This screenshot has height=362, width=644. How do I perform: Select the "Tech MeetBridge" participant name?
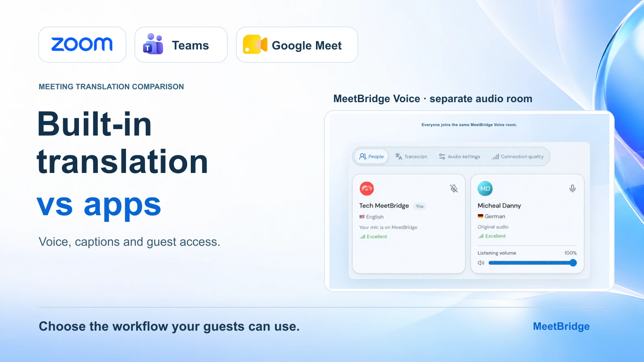384,206
